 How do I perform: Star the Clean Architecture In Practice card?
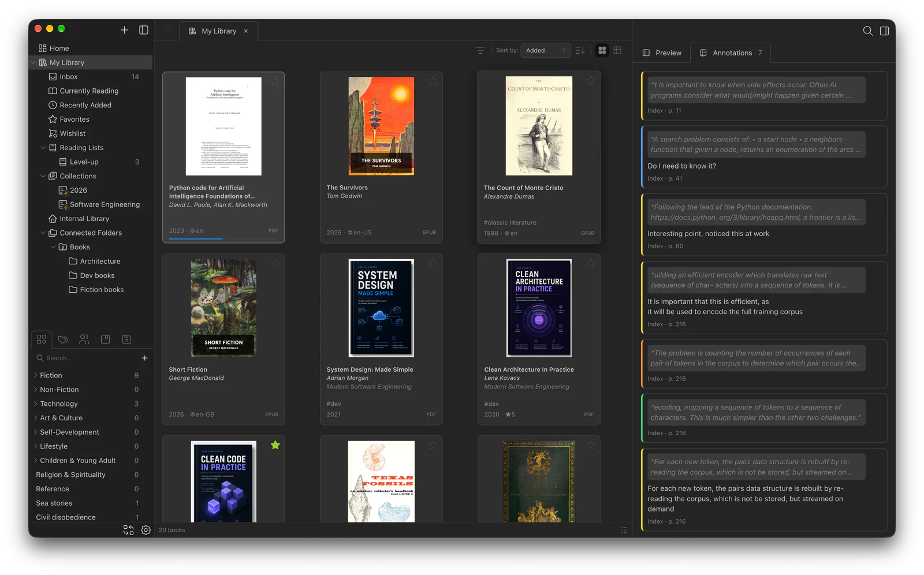click(591, 263)
